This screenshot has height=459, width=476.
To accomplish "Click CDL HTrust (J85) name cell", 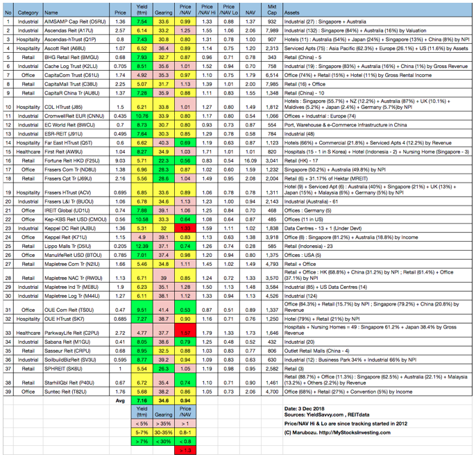I will coord(76,104).
